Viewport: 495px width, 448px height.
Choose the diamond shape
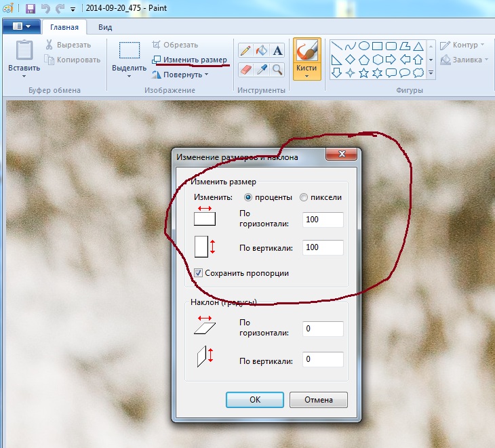(x=351, y=60)
